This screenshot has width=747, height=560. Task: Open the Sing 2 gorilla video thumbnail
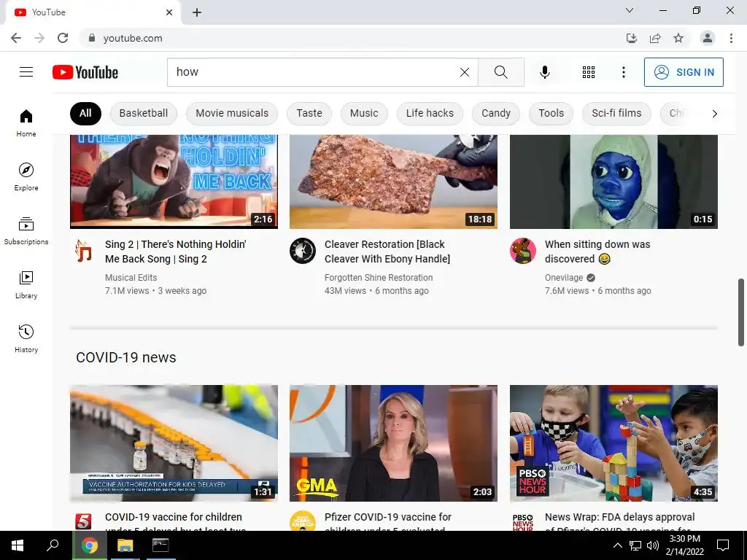click(174, 182)
